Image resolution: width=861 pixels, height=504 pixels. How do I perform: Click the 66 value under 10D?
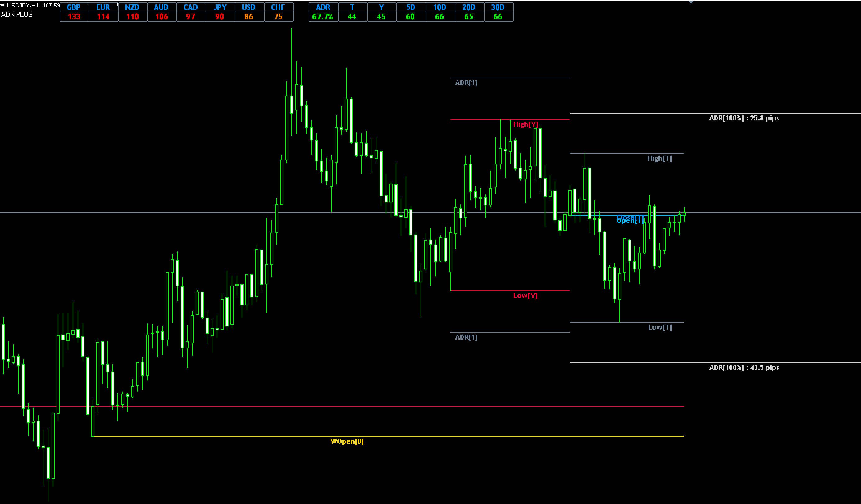coord(440,17)
